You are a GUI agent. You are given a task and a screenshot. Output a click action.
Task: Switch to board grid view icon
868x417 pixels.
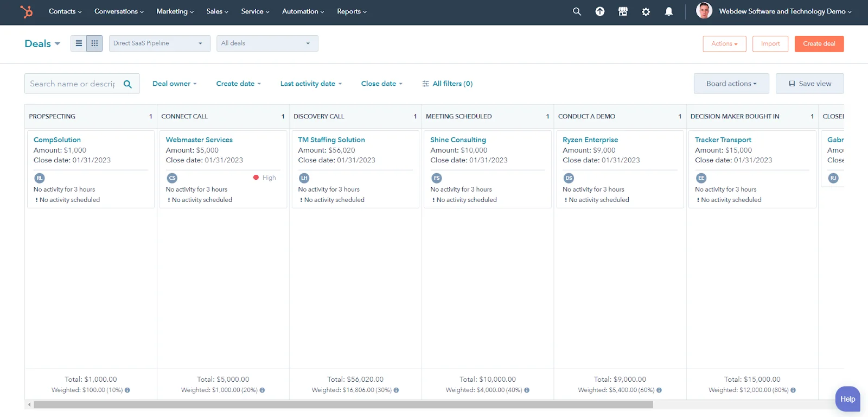[x=94, y=43]
